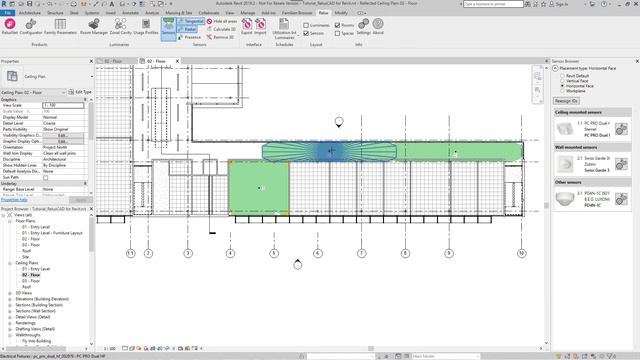Open 03 - Floor ceiling plan

[x=31, y=281]
